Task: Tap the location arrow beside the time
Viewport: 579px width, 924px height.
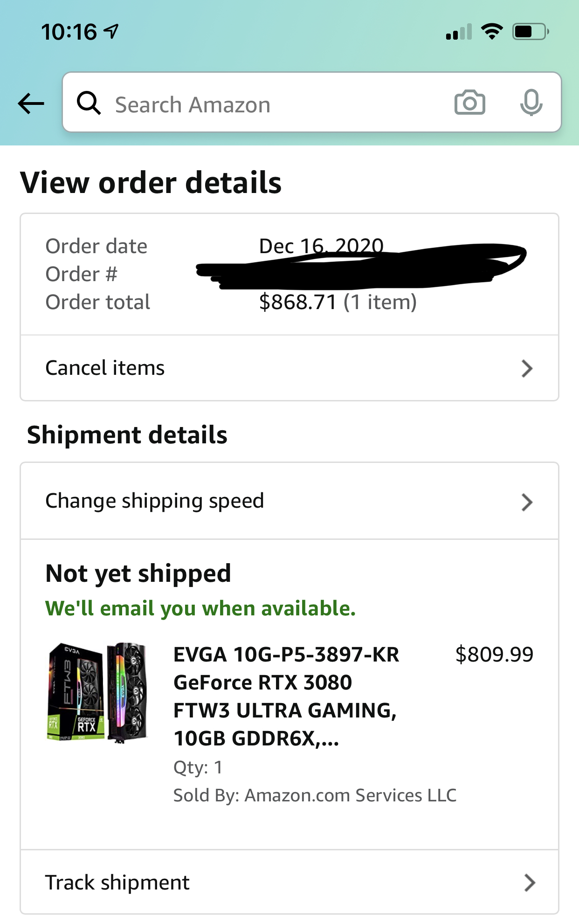Action: click(111, 31)
